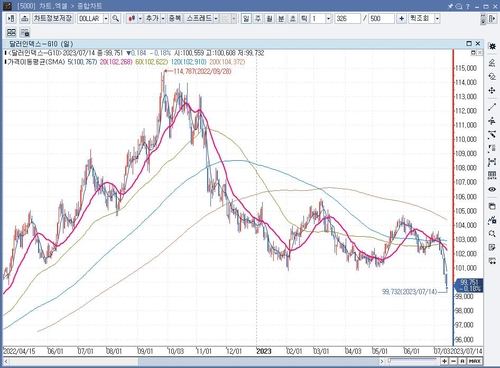Click the parallel lines drawing tool
This screenshot has width=500, height=368.
(x=492, y=121)
